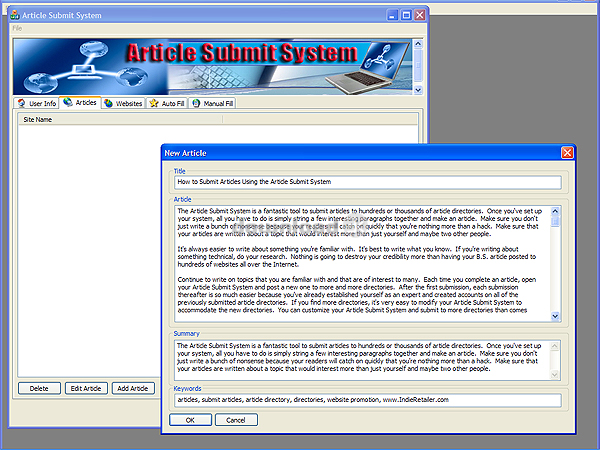This screenshot has width=600, height=450.
Task: Click the globe icon on Websites tab
Action: [x=109, y=103]
